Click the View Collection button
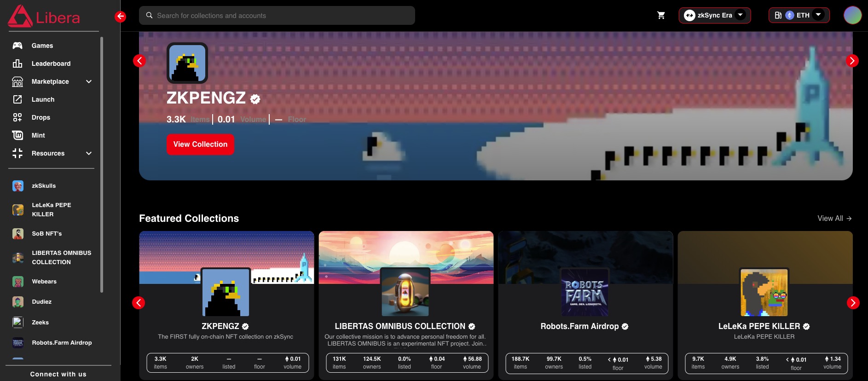 (200, 144)
